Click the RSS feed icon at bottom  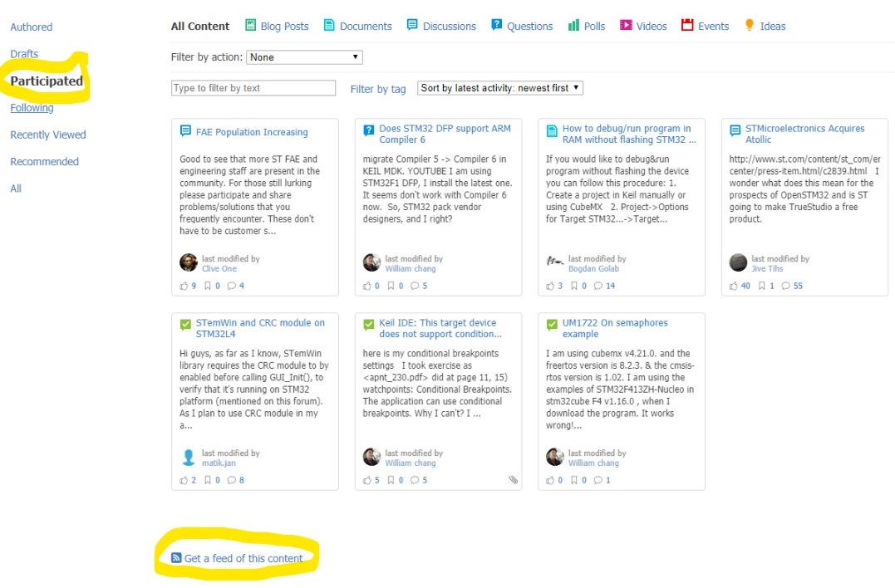tap(176, 558)
